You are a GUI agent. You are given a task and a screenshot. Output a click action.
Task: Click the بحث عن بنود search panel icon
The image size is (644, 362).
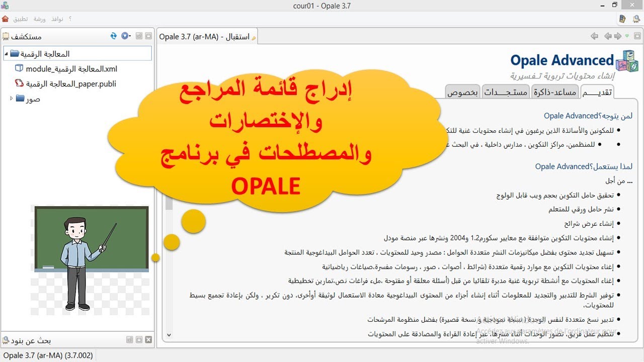pyautogui.click(x=6, y=340)
